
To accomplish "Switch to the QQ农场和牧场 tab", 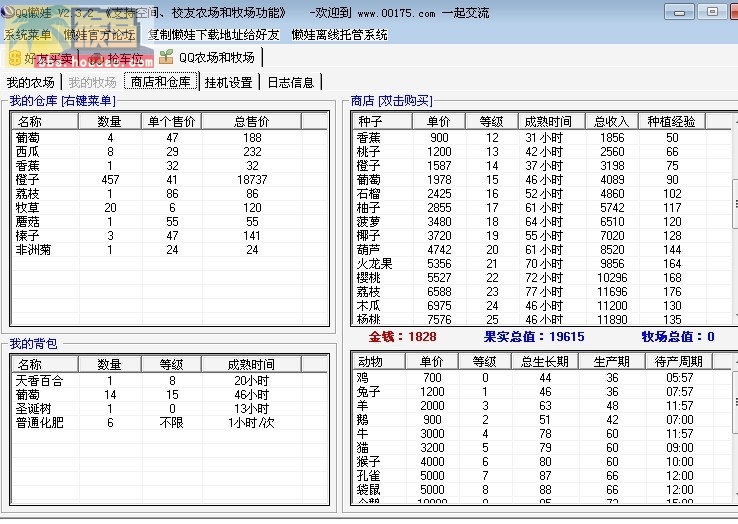I will (208, 57).
